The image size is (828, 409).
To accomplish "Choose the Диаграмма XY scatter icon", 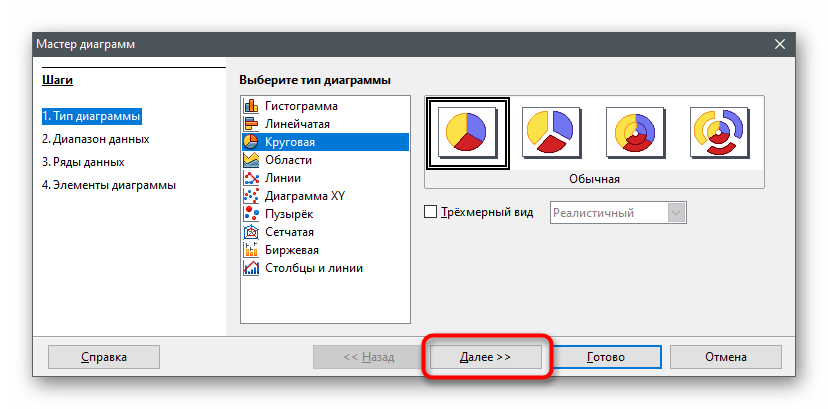I will 251,196.
